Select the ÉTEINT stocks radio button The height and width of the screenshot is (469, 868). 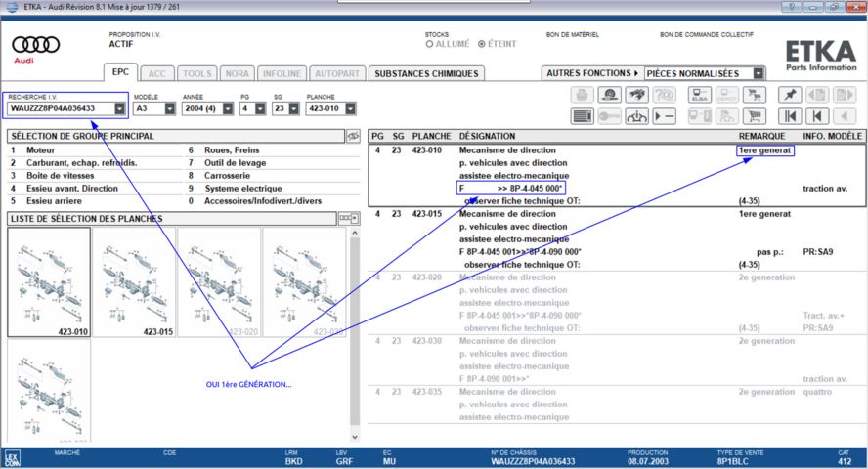482,44
